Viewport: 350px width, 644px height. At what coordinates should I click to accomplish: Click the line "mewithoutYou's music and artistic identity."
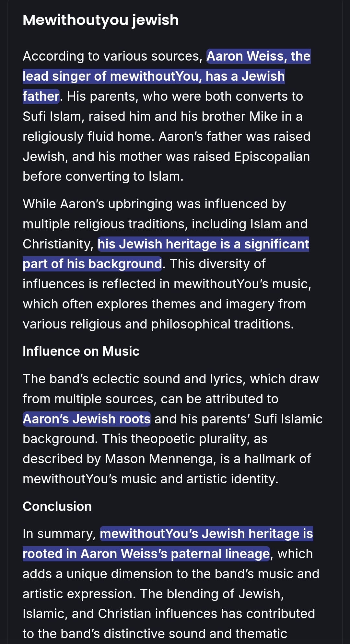150,479
